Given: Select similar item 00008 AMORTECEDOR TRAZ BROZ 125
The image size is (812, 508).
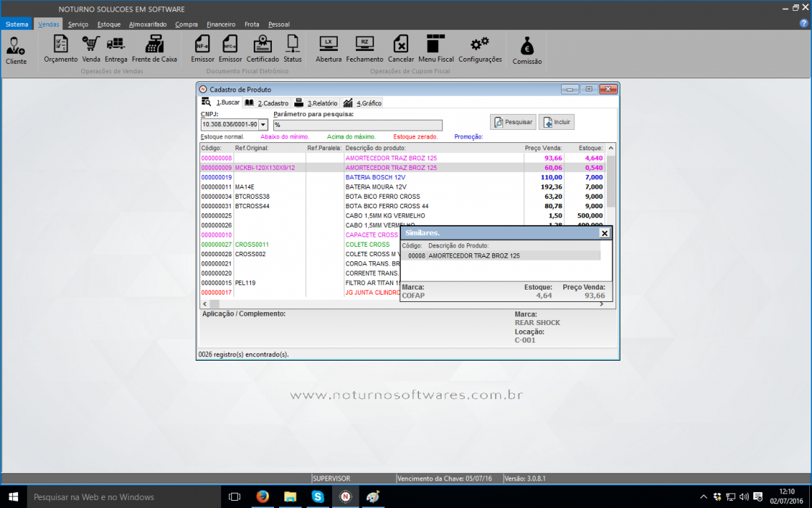Looking at the screenshot, I should [x=501, y=255].
